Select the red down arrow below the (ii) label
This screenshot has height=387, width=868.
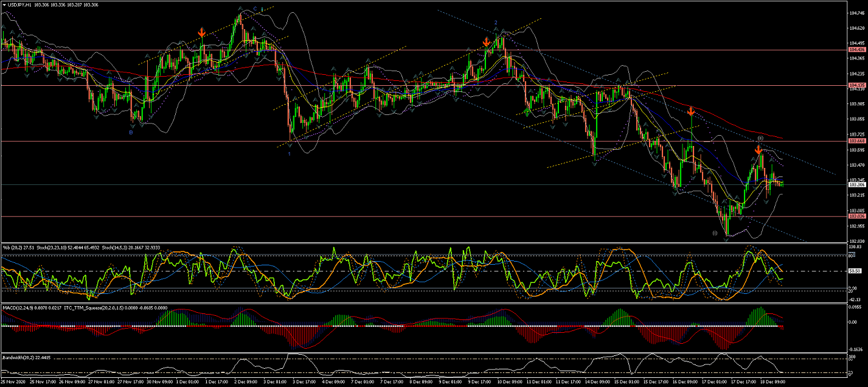pos(759,150)
